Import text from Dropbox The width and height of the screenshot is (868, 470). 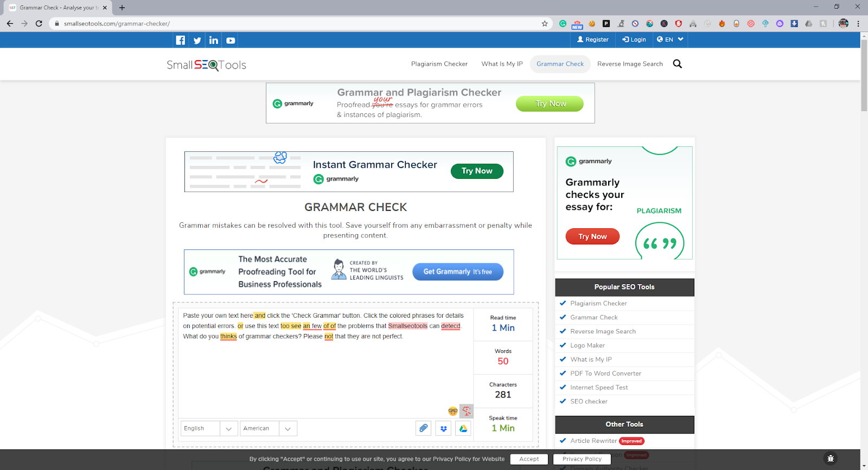(444, 428)
